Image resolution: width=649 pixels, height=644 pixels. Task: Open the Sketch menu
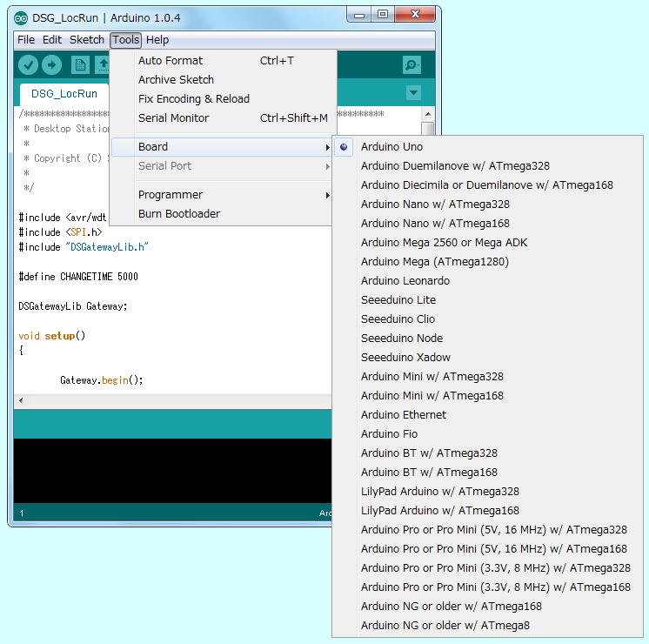click(86, 40)
